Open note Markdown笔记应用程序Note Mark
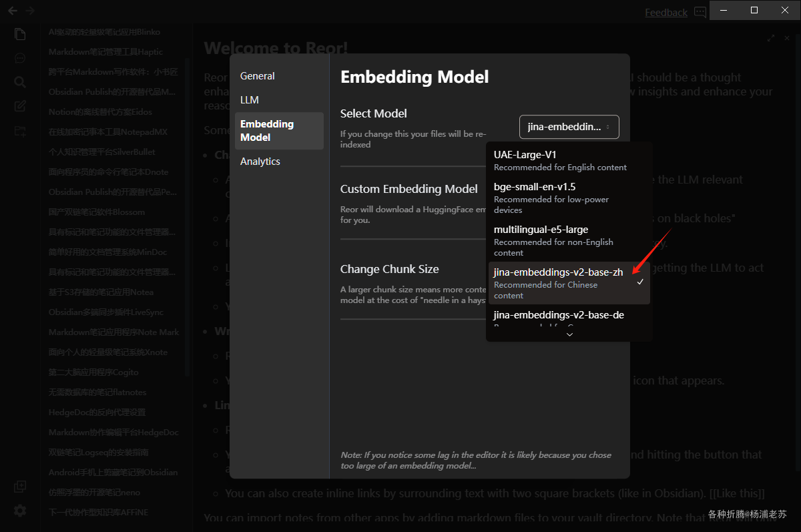Viewport: 801px width, 532px height. [113, 332]
